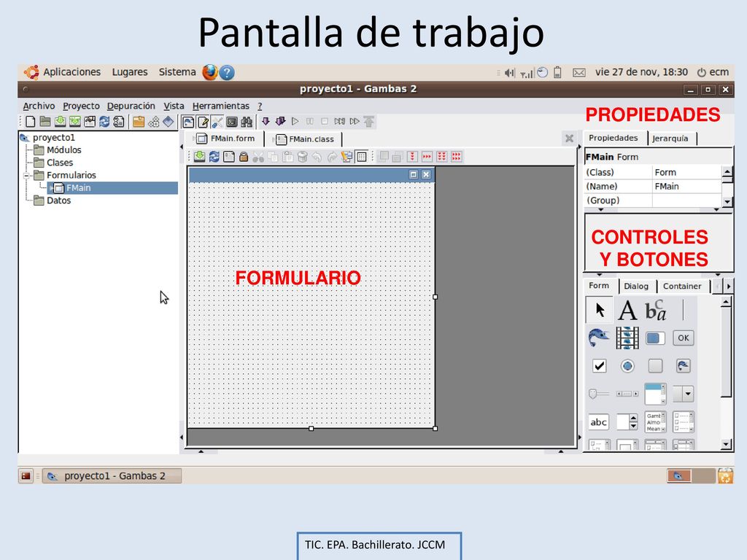The height and width of the screenshot is (560, 747).
Task: Click the single green save-arrow icon
Action: pos(60,122)
